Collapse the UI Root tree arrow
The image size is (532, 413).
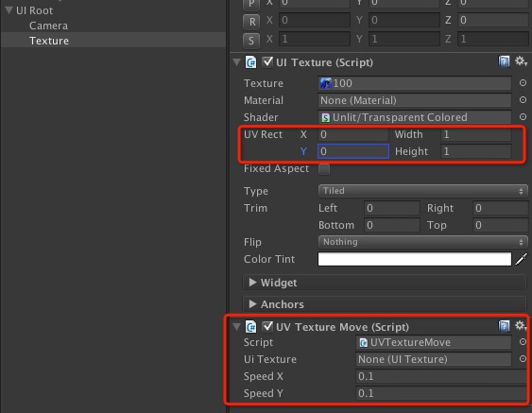pos(9,10)
